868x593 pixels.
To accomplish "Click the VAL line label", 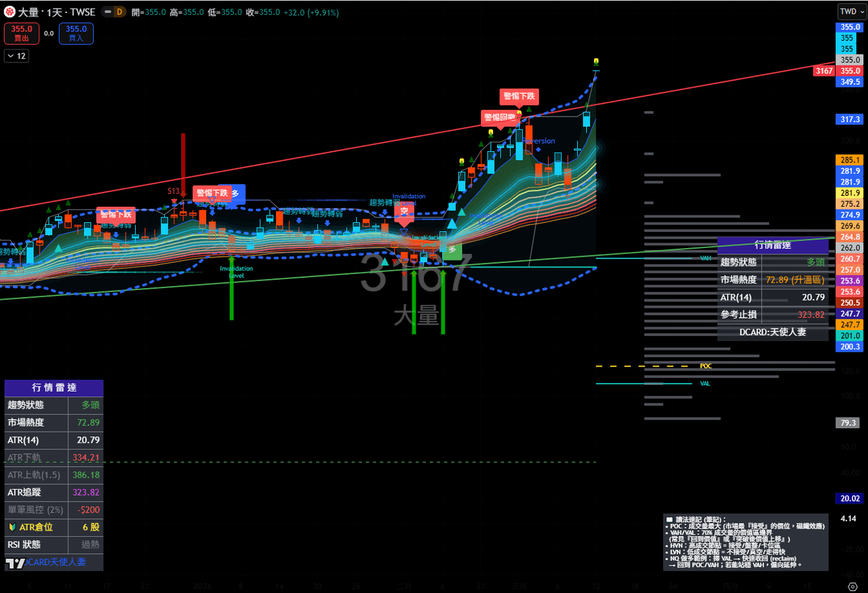I will click(705, 384).
